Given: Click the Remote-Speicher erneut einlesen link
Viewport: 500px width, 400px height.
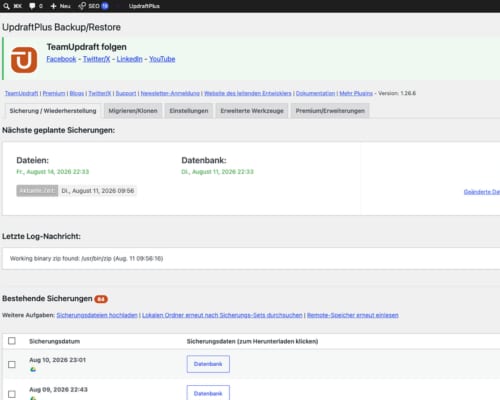Looking at the screenshot, I should click(353, 315).
